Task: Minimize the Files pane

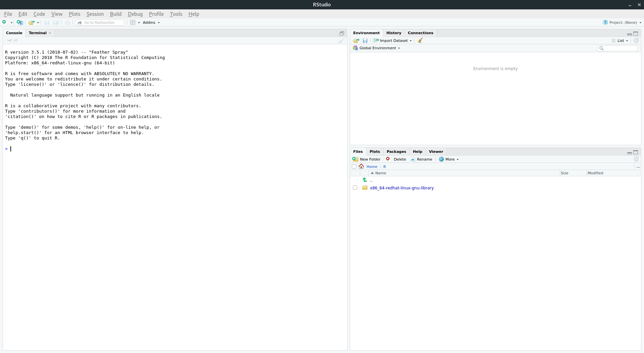Action: [x=630, y=153]
